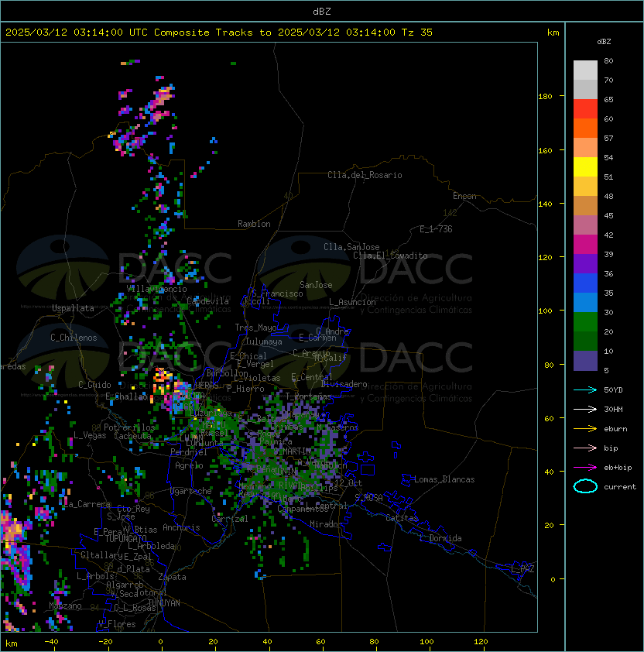
Task: Click the '45' value on the dBZ scale
Action: pyautogui.click(x=608, y=216)
